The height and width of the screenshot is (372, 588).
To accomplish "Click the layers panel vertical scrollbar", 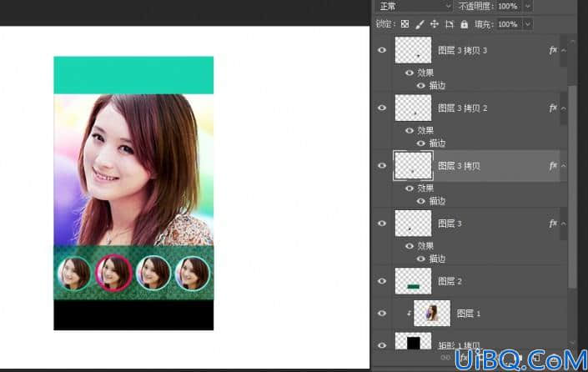I will point(572,187).
